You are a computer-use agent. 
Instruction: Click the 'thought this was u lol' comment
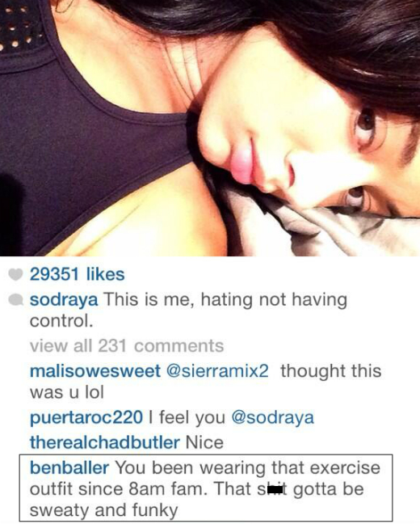point(206,382)
